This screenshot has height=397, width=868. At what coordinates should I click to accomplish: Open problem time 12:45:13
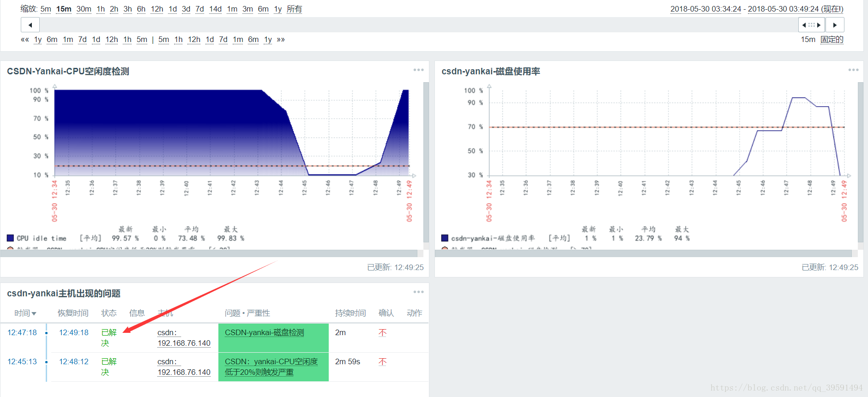pyautogui.click(x=22, y=361)
